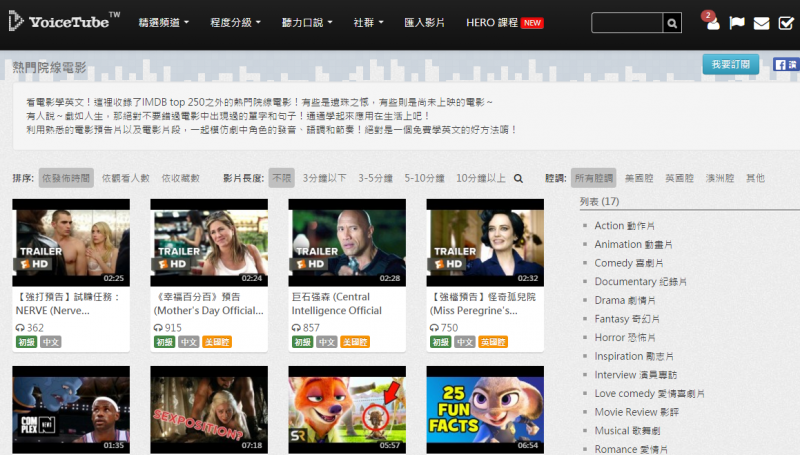The image size is (800, 455).
Task: Filter by 美國腔 accent
Action: coord(639,178)
